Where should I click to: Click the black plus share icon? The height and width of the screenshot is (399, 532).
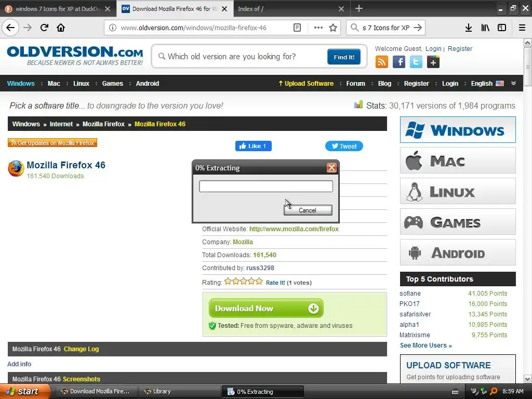pyautogui.click(x=433, y=62)
